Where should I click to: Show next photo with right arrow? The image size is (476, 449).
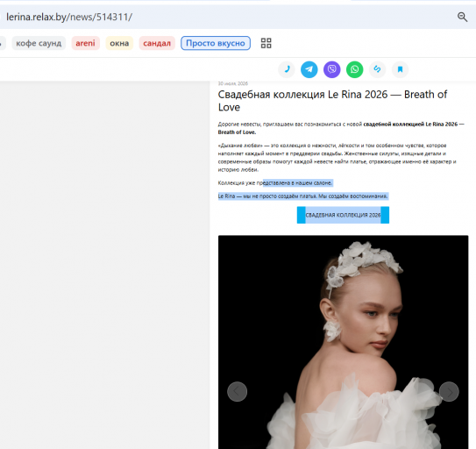click(449, 392)
